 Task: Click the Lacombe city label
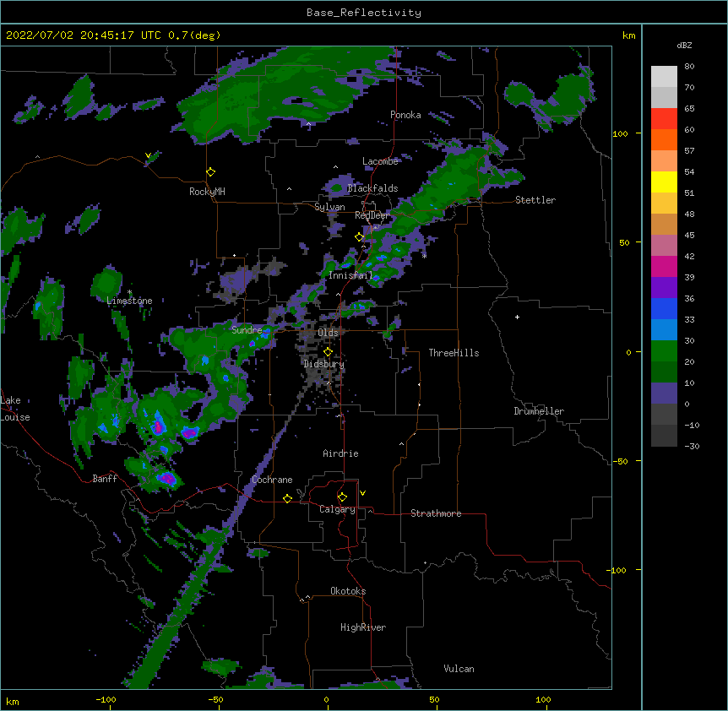click(380, 161)
